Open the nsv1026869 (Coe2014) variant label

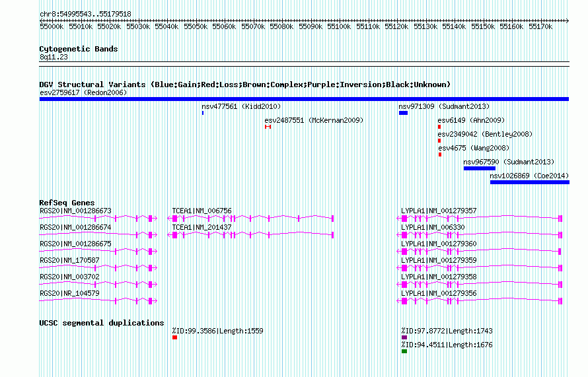(x=529, y=176)
